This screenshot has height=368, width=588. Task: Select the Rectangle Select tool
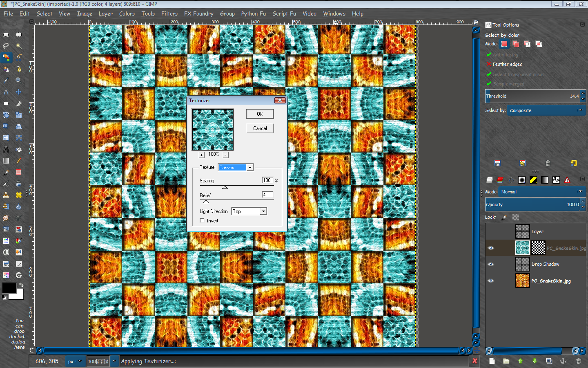pyautogui.click(x=6, y=34)
